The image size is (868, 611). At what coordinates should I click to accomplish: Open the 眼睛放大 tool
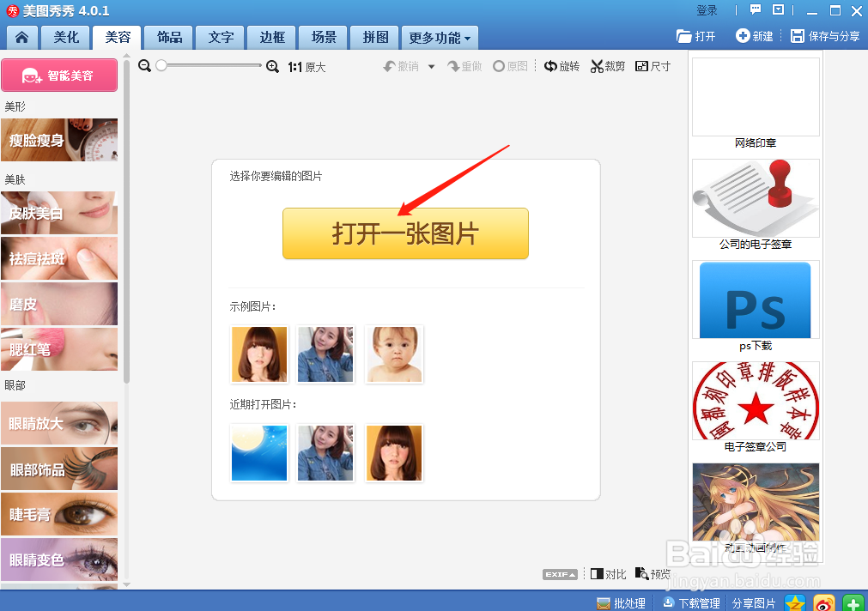[x=59, y=423]
